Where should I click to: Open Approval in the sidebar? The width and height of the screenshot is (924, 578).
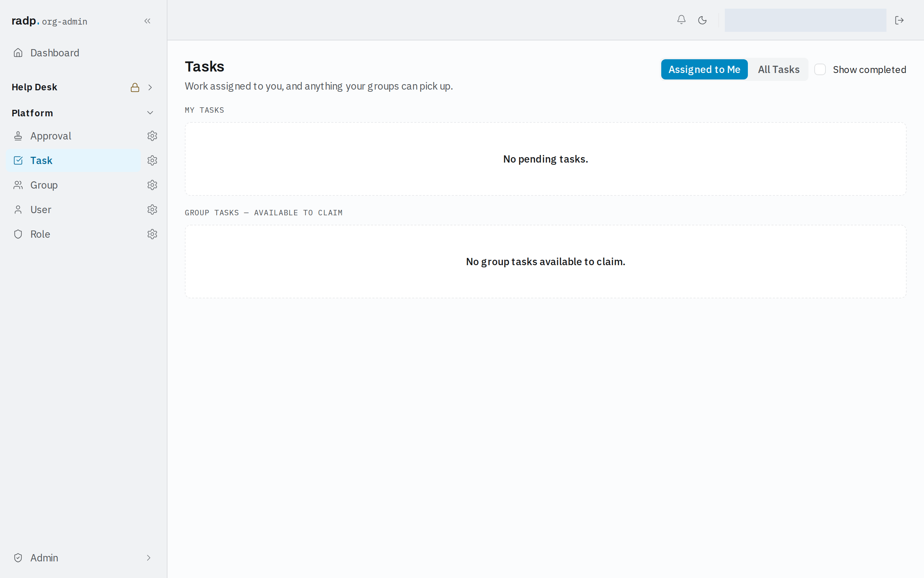pyautogui.click(x=73, y=136)
